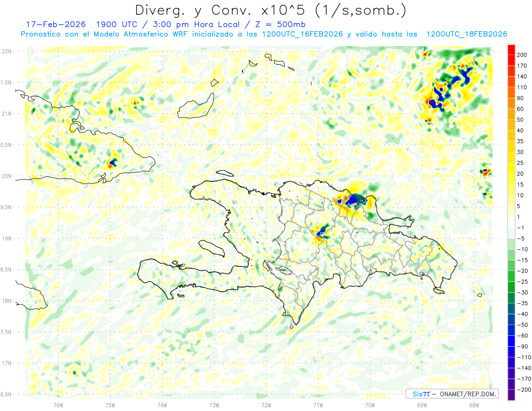Click the "18N" latitude label

pos(6,301)
